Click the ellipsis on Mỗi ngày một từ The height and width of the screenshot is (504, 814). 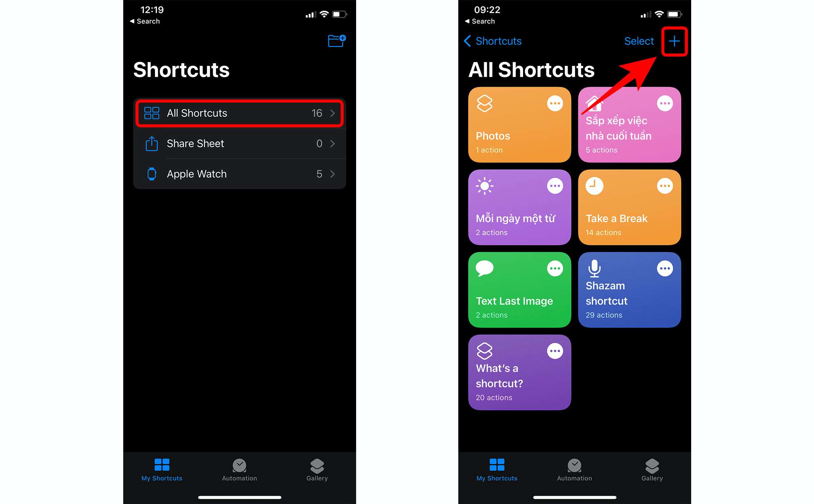click(x=555, y=186)
